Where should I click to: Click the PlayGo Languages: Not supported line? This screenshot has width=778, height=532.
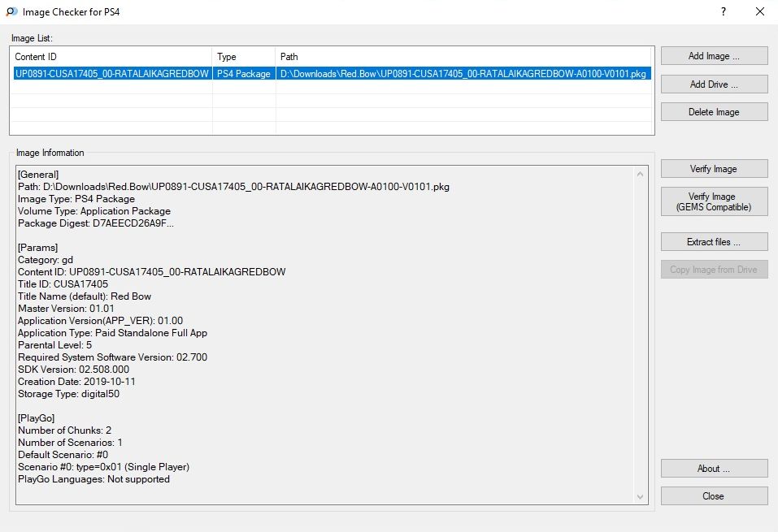click(x=93, y=479)
